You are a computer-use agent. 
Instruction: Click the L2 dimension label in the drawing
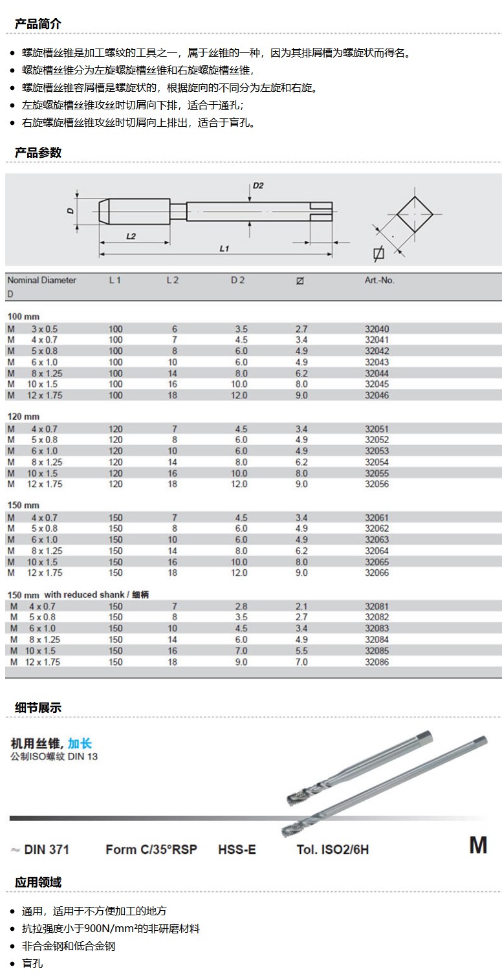coord(131,236)
